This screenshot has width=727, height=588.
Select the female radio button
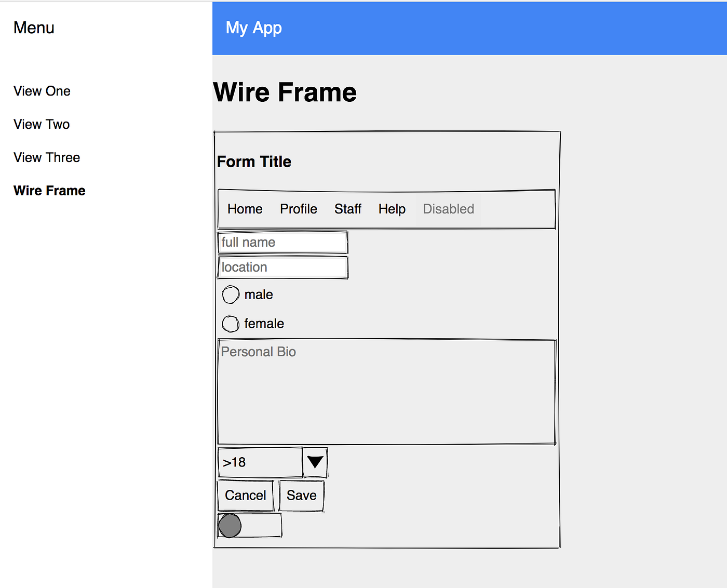230,323
